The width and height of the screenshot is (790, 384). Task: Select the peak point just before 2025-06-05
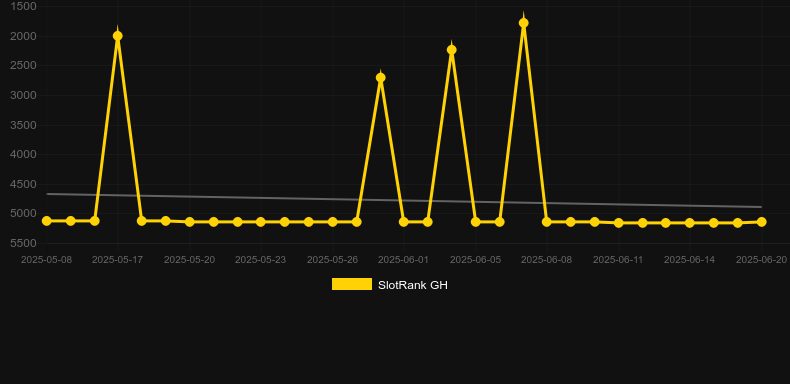click(452, 49)
